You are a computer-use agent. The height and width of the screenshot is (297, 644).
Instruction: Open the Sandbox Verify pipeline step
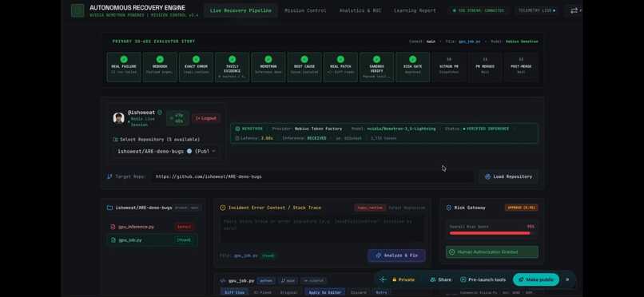(376, 67)
